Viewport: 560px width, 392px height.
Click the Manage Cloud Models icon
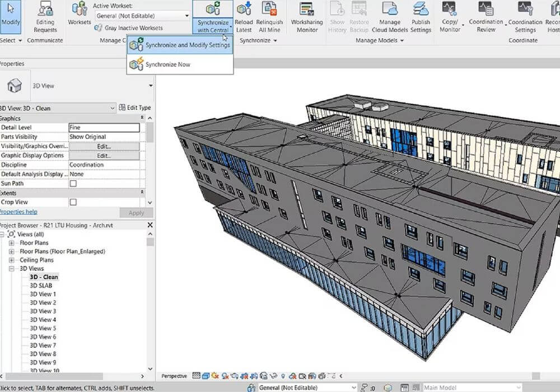click(x=390, y=10)
